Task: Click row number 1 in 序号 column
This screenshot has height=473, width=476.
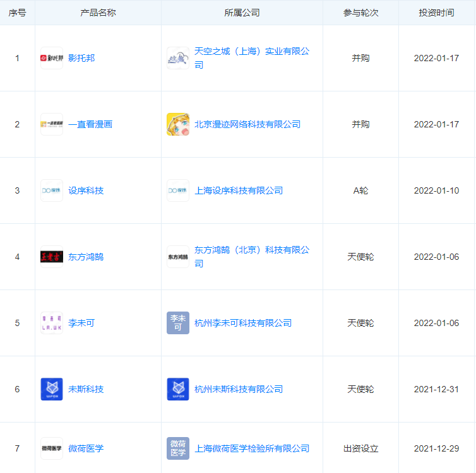Action: point(17,58)
